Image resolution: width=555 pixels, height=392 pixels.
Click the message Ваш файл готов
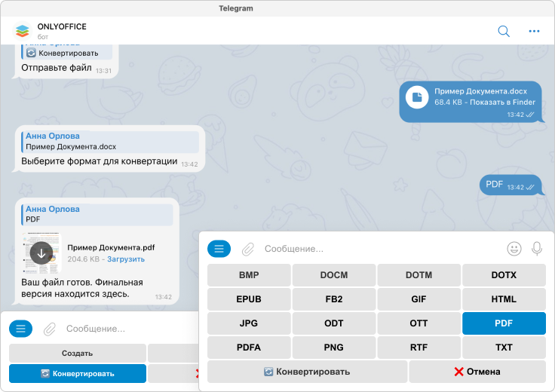(x=82, y=288)
